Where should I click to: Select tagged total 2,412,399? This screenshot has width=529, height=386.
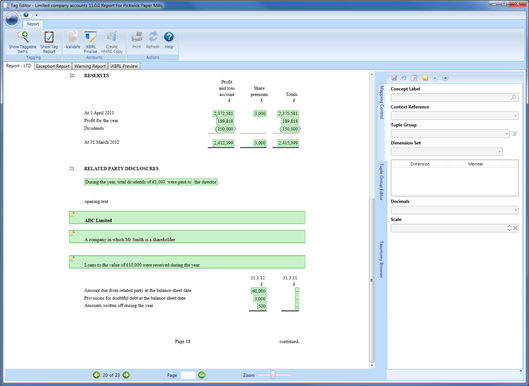[x=223, y=143]
